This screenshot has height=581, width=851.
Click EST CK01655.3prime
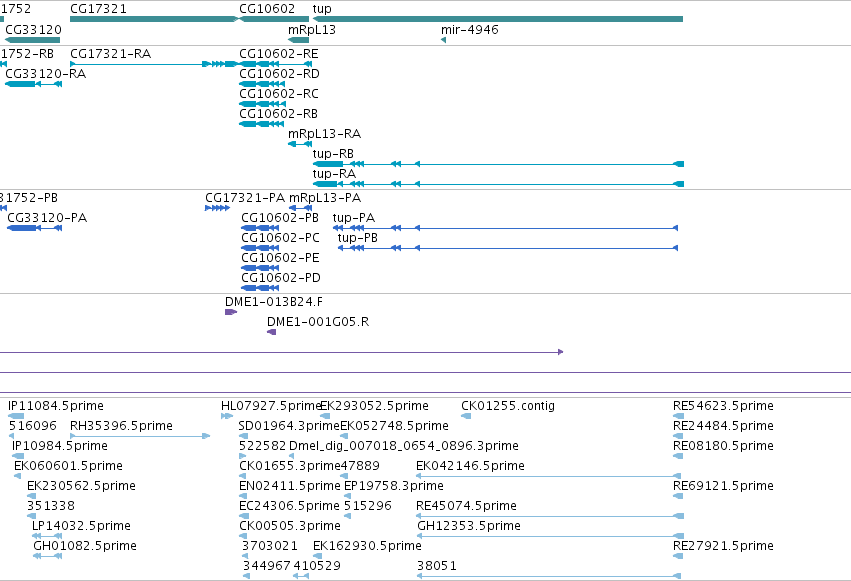pos(243,477)
